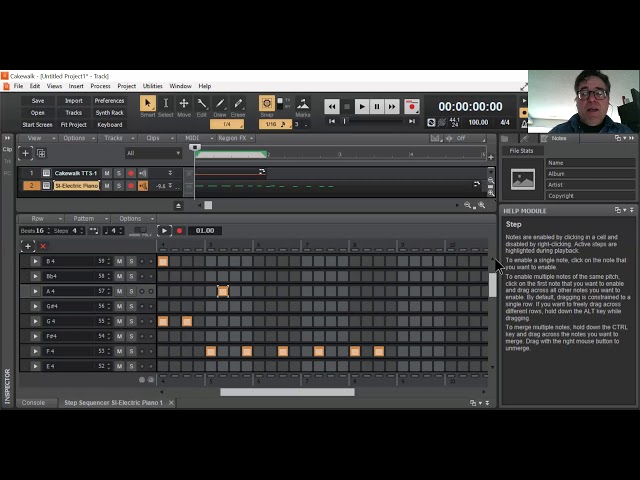640x480 pixels.
Task: Open the Row dropdown menu
Action: pyautogui.click(x=41, y=219)
